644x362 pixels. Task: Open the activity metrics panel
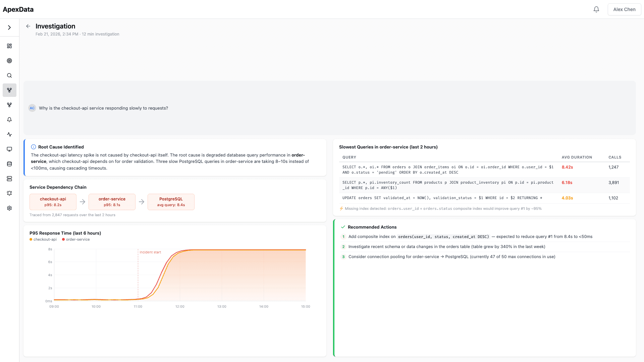[x=9, y=134]
